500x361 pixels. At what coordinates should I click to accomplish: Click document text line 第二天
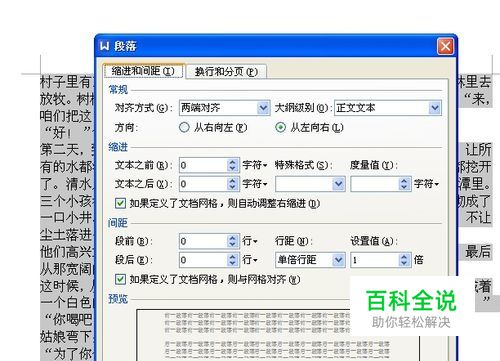coord(62,149)
